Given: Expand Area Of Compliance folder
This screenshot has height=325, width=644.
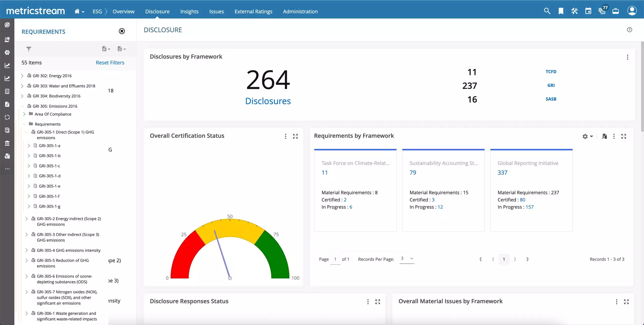Looking at the screenshot, I should point(24,114).
